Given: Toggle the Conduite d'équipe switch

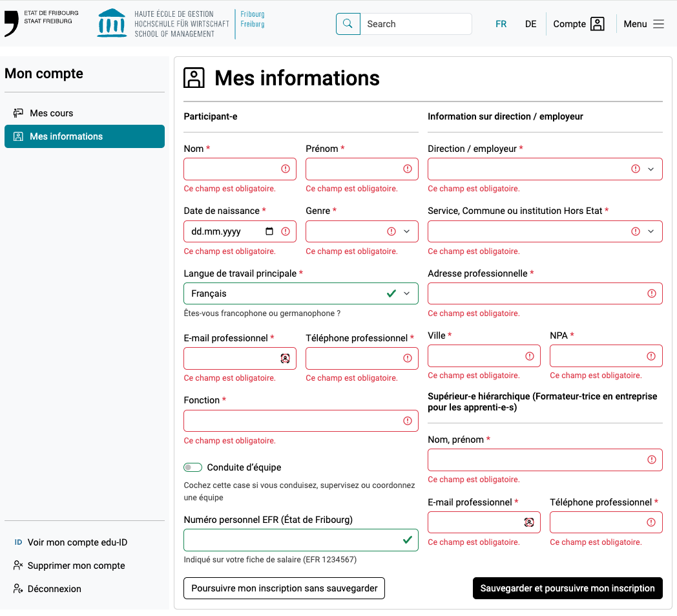Looking at the screenshot, I should pos(193,467).
